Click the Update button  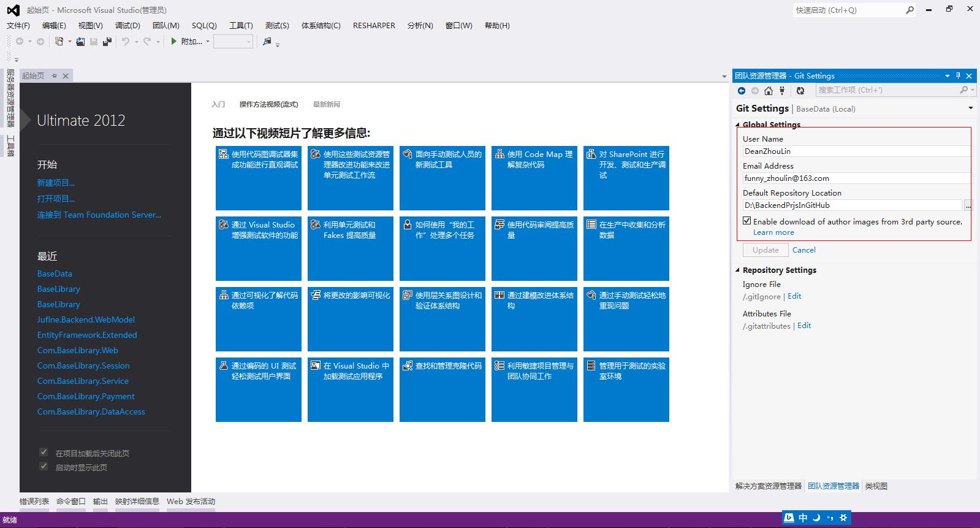click(765, 250)
